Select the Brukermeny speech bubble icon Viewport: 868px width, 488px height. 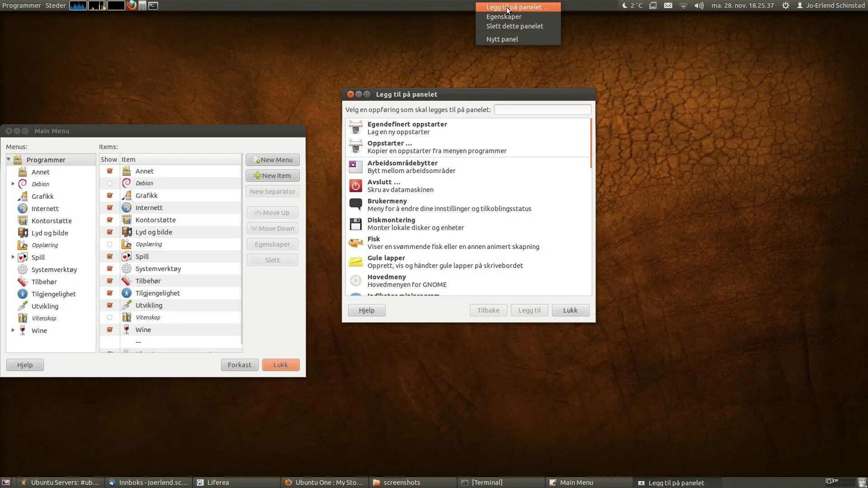[x=356, y=205]
